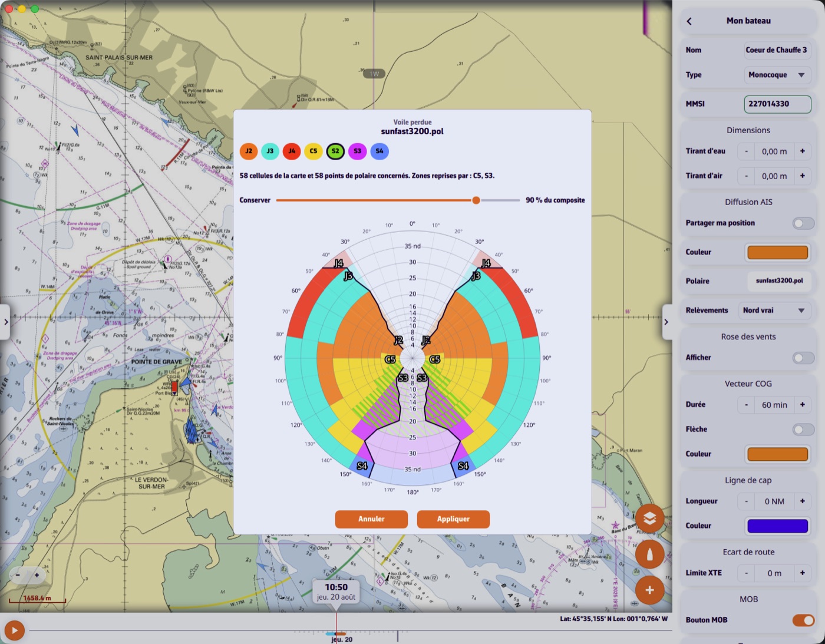Click the Nom field Coeur de Chauffe 3

click(777, 50)
